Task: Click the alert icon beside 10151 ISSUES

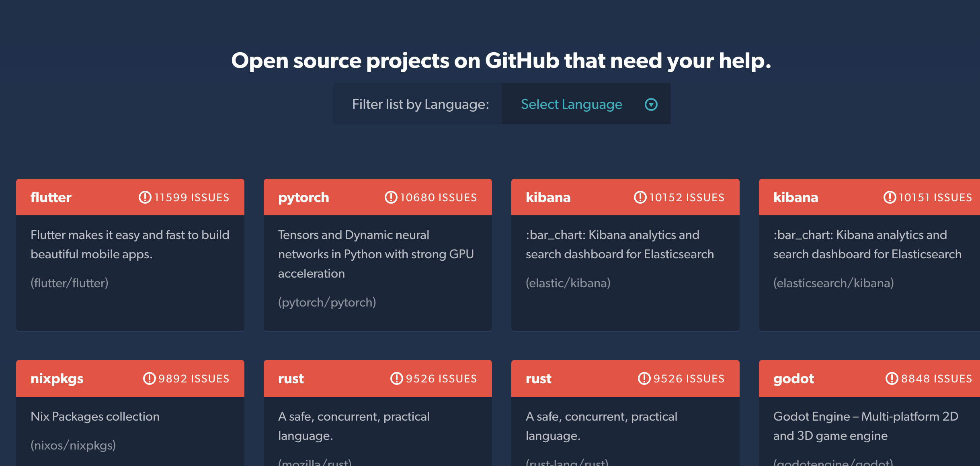Action: pyautogui.click(x=890, y=197)
